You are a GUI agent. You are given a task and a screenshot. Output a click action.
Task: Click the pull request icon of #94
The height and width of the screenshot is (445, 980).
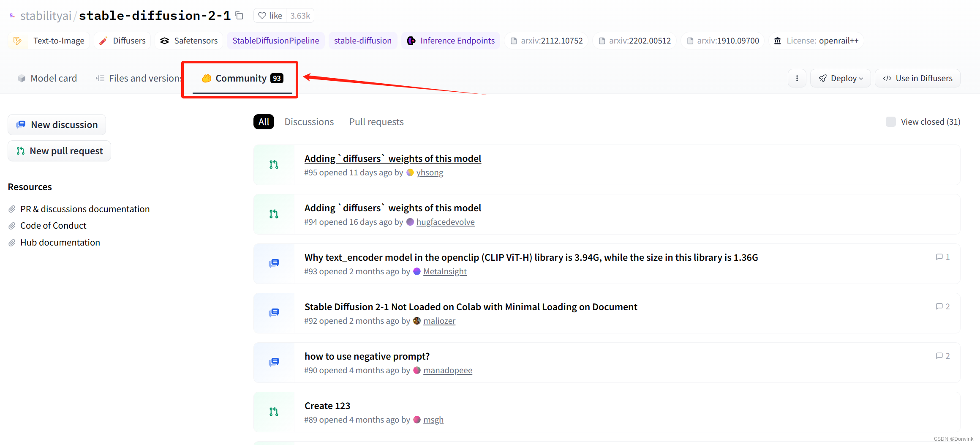click(x=274, y=214)
